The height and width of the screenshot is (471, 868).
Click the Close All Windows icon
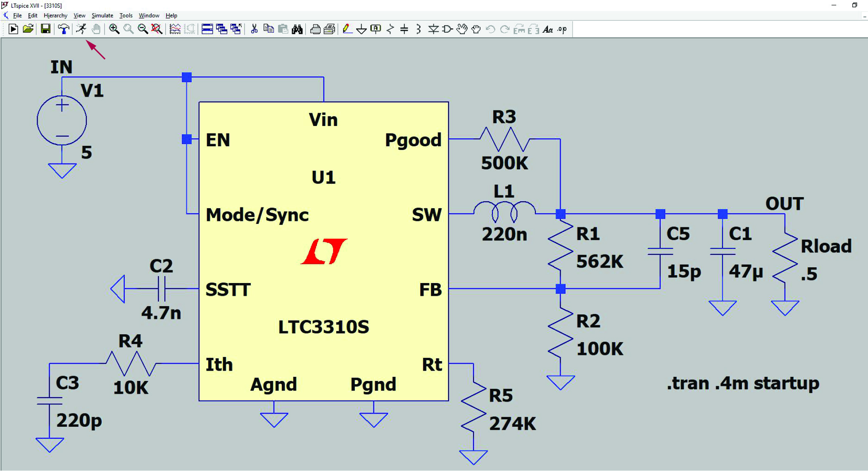[x=236, y=29]
